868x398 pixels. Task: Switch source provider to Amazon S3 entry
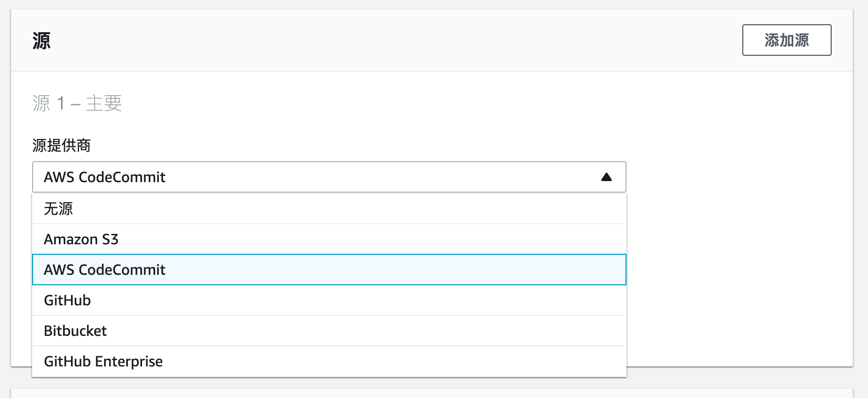click(x=81, y=240)
